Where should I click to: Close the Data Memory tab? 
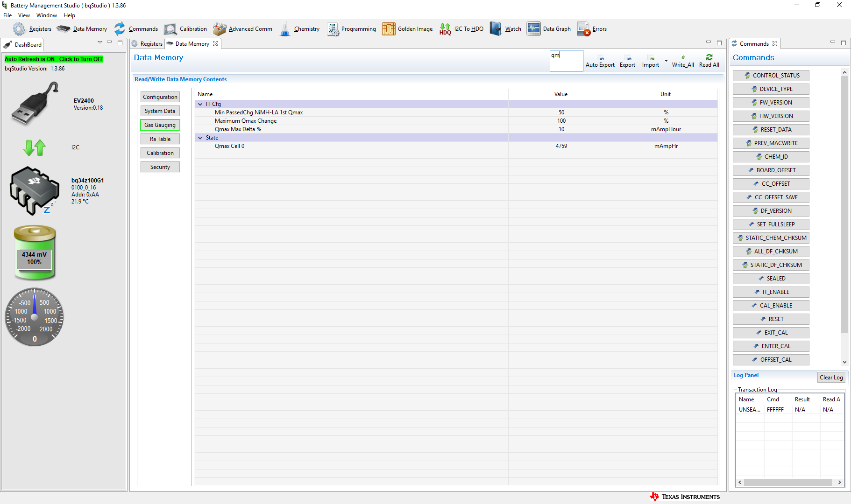(x=215, y=44)
